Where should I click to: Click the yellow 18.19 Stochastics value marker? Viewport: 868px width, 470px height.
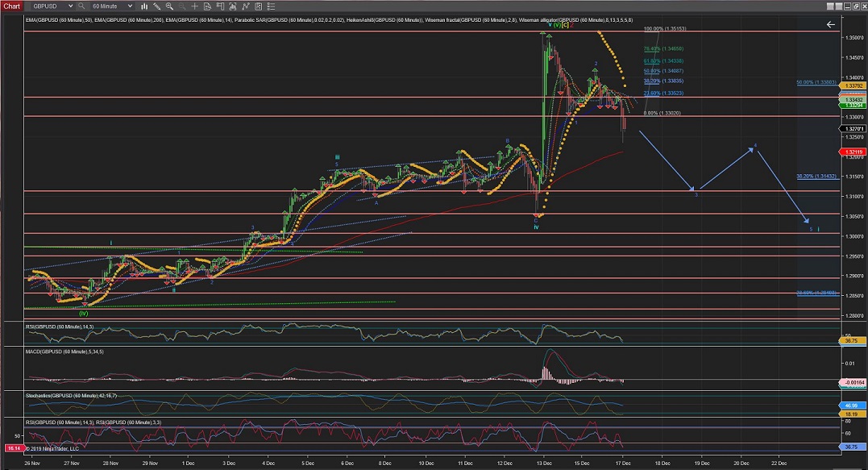[x=853, y=414]
